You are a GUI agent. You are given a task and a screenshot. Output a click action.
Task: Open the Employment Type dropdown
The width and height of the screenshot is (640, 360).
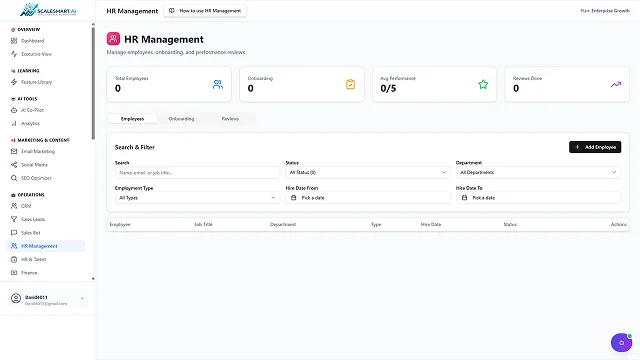[x=197, y=198]
